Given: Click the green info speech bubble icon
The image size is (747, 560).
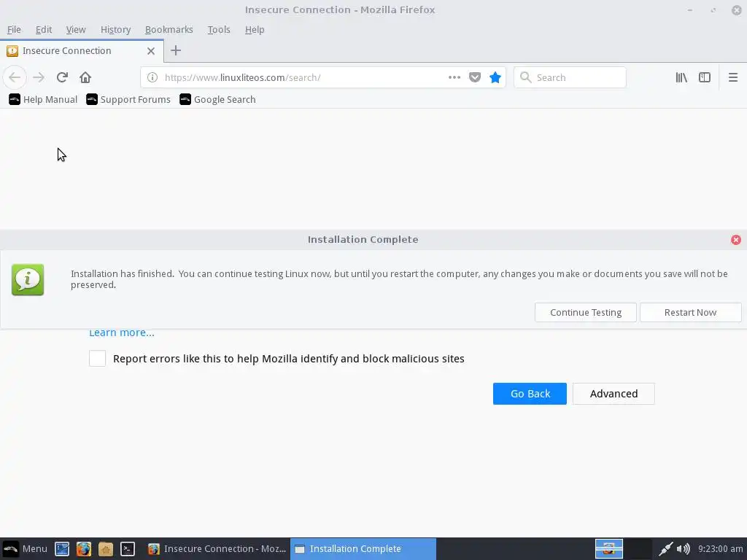Looking at the screenshot, I should point(28,279).
